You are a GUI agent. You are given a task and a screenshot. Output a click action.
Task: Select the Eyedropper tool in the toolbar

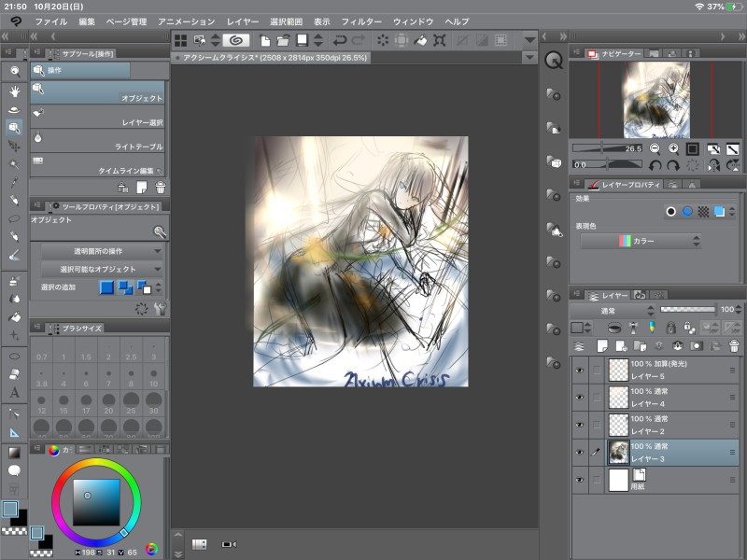point(14,182)
